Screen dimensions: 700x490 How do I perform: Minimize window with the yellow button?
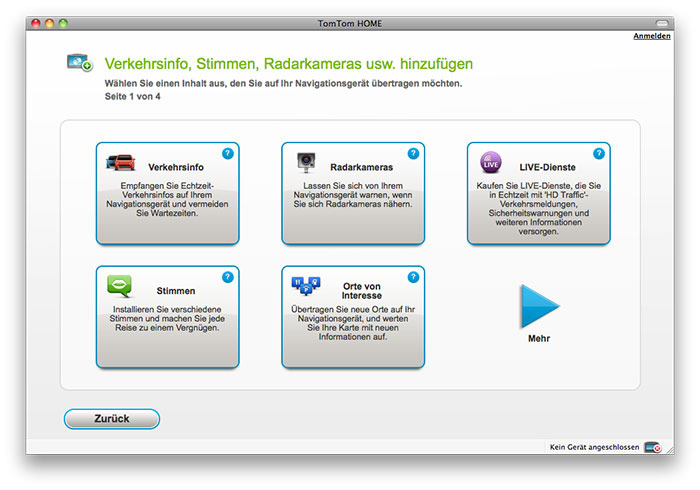click(50, 23)
